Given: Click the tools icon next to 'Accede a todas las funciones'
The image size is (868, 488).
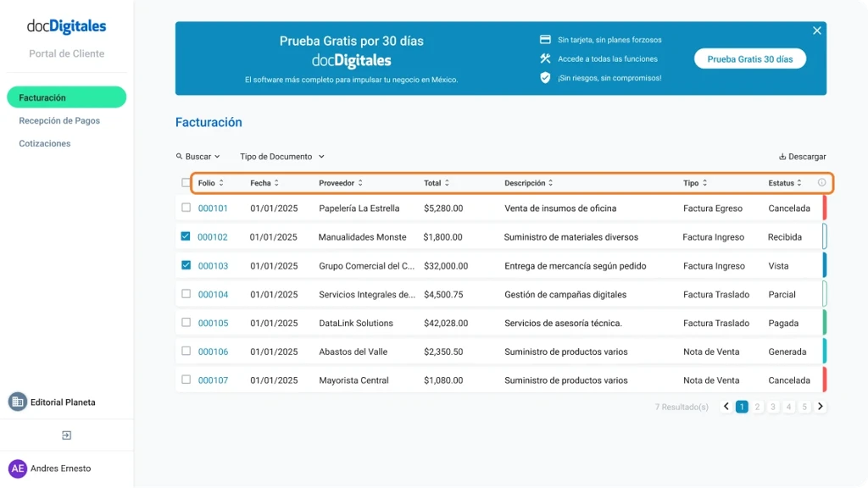Looking at the screenshot, I should (x=543, y=58).
